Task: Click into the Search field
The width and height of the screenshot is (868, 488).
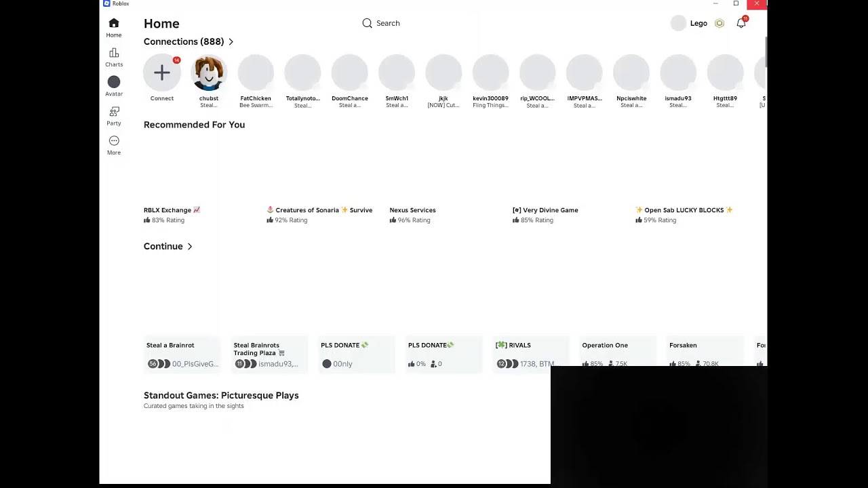Action: (x=388, y=23)
